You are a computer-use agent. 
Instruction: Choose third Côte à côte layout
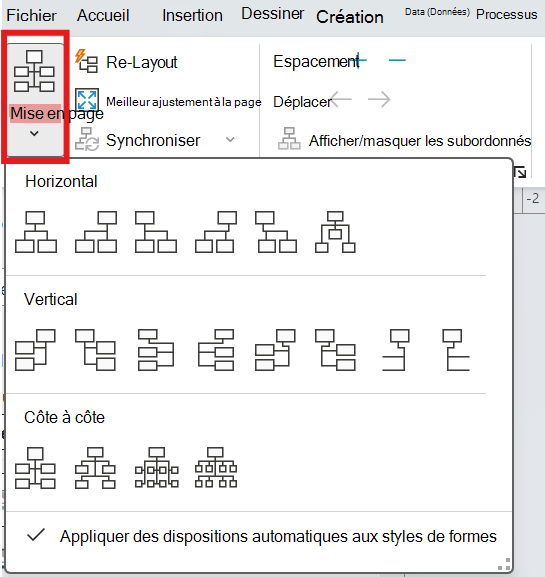(157, 468)
